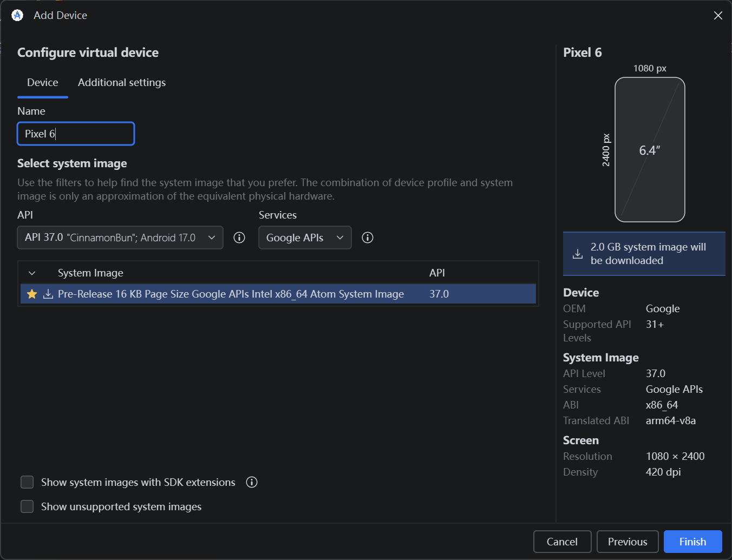Click the Previous button

point(628,542)
